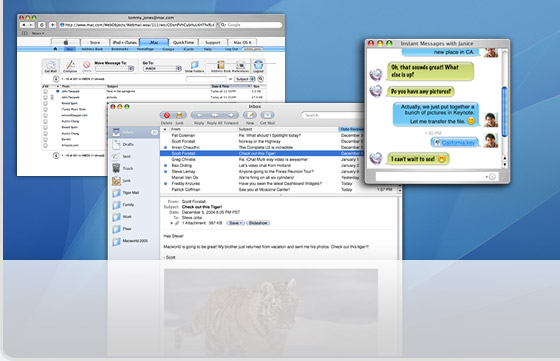Click Safari add bookmark plus button
The height and width of the screenshot is (361, 560).
[52, 25]
